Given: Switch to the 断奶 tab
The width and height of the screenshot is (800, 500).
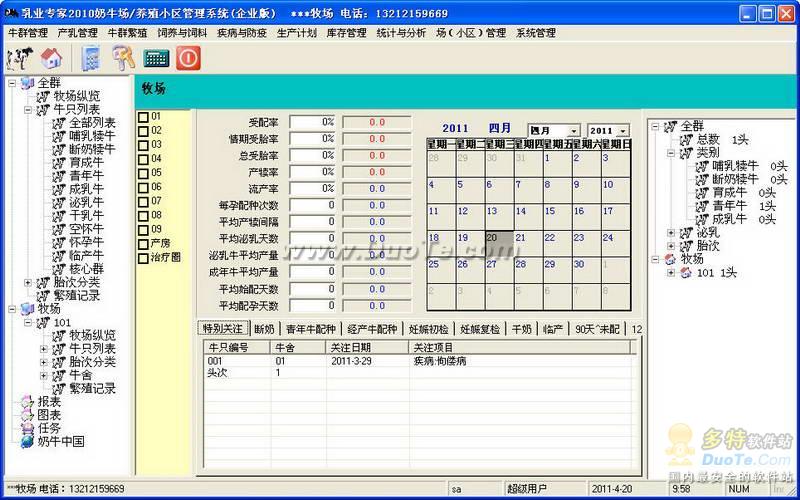Looking at the screenshot, I should coord(264,330).
